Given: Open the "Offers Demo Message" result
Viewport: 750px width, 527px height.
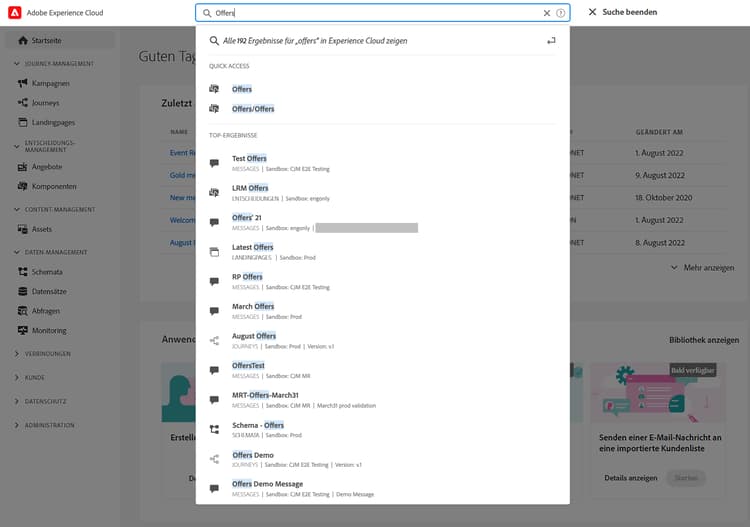Looking at the screenshot, I should click(267, 484).
